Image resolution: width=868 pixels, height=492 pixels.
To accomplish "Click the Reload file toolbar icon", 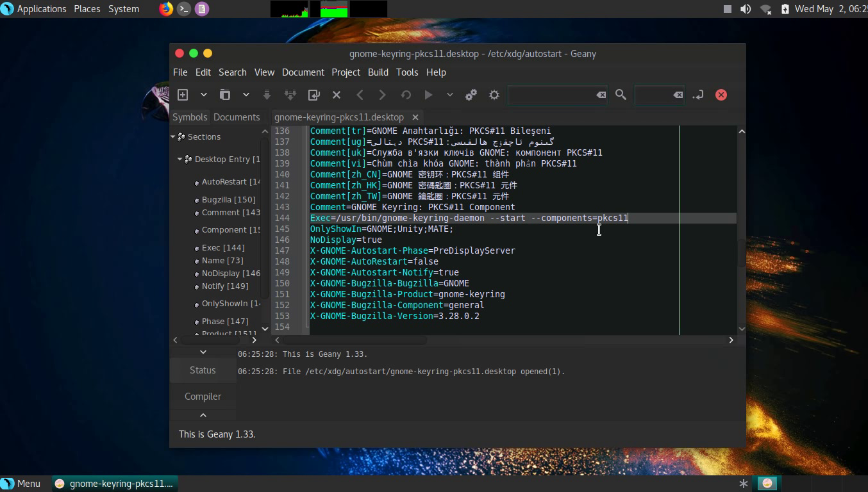I will click(313, 95).
